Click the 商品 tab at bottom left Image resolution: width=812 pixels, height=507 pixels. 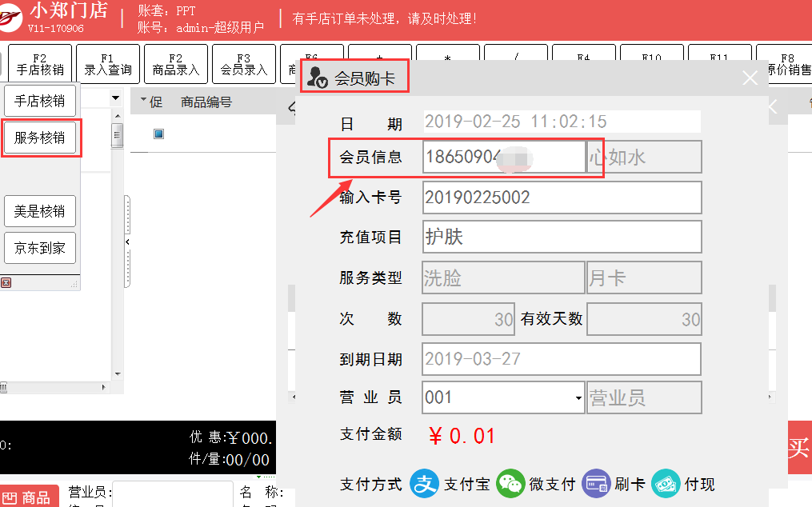point(29,497)
